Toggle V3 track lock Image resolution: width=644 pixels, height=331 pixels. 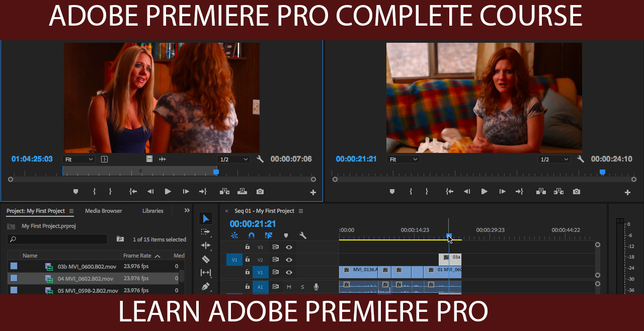tap(247, 247)
